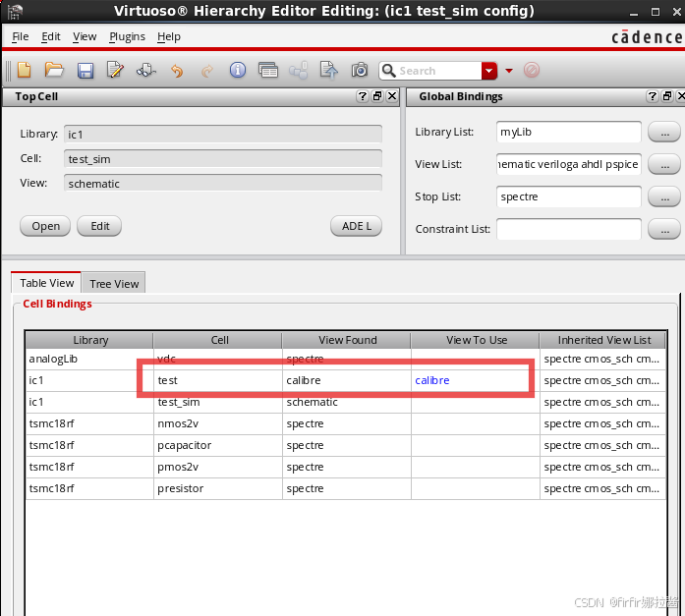685x616 pixels.
Task: Click the Cell column header
Action: pyautogui.click(x=219, y=340)
